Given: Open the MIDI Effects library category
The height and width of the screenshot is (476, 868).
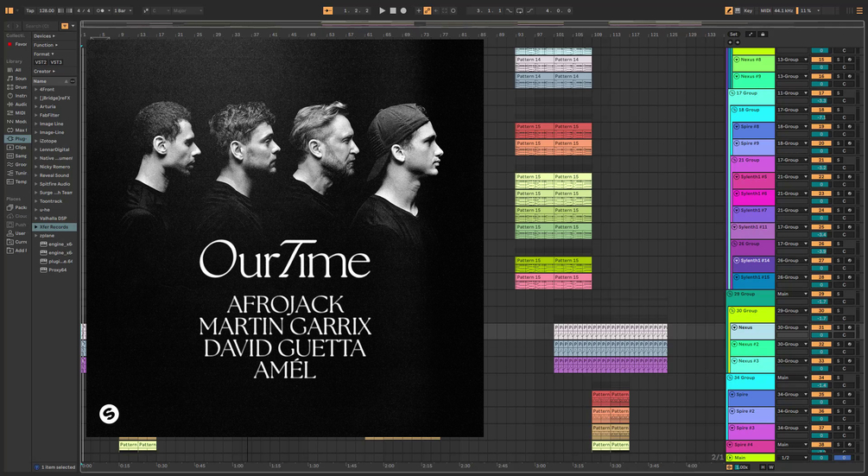Looking at the screenshot, I should point(16,113).
